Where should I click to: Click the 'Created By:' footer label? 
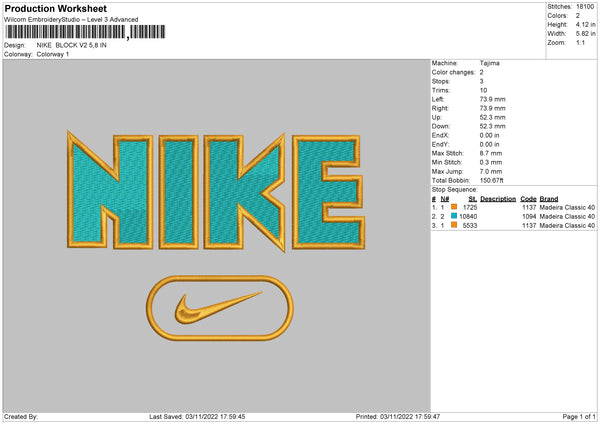click(21, 416)
